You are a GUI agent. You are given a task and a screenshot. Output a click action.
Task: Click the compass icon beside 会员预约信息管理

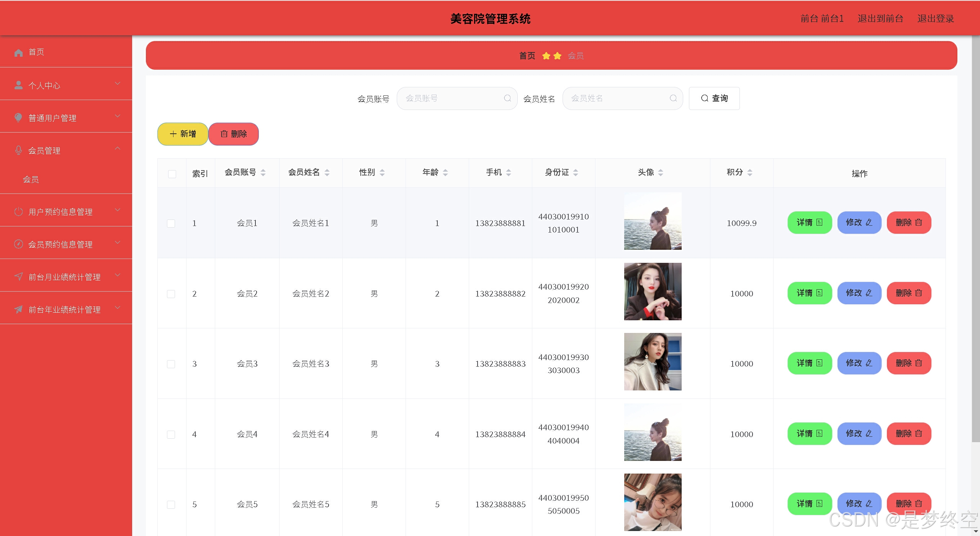18,244
